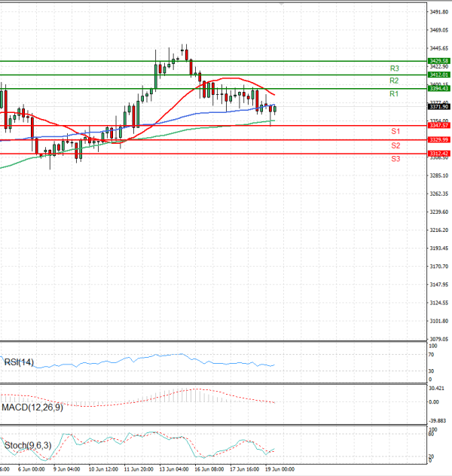Click the R3 resistance label
The image size is (452, 476).
pos(394,69)
